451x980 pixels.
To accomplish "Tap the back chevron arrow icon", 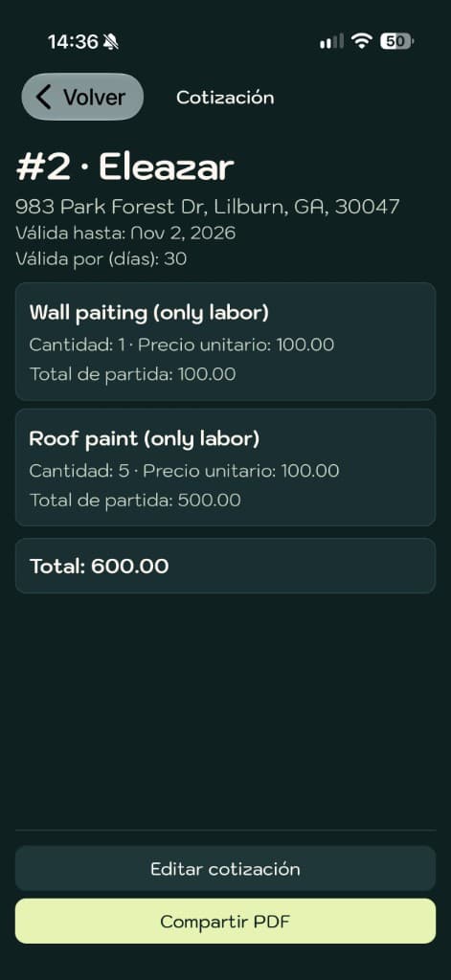I will [43, 98].
